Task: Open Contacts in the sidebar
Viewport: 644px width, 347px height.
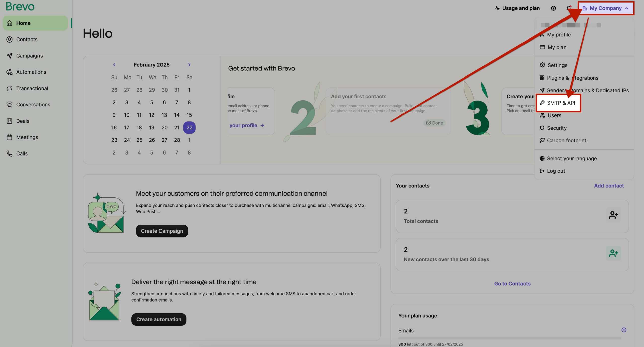Action: point(27,40)
